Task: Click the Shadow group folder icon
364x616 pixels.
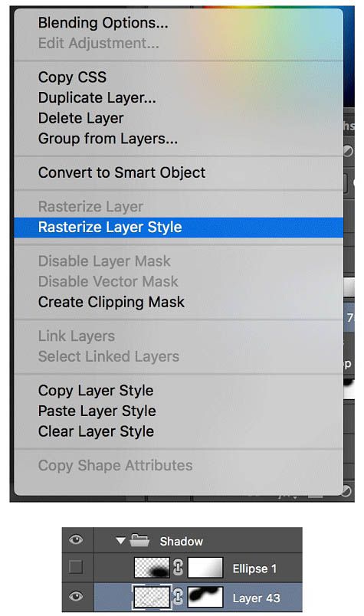Action: pyautogui.click(x=139, y=541)
